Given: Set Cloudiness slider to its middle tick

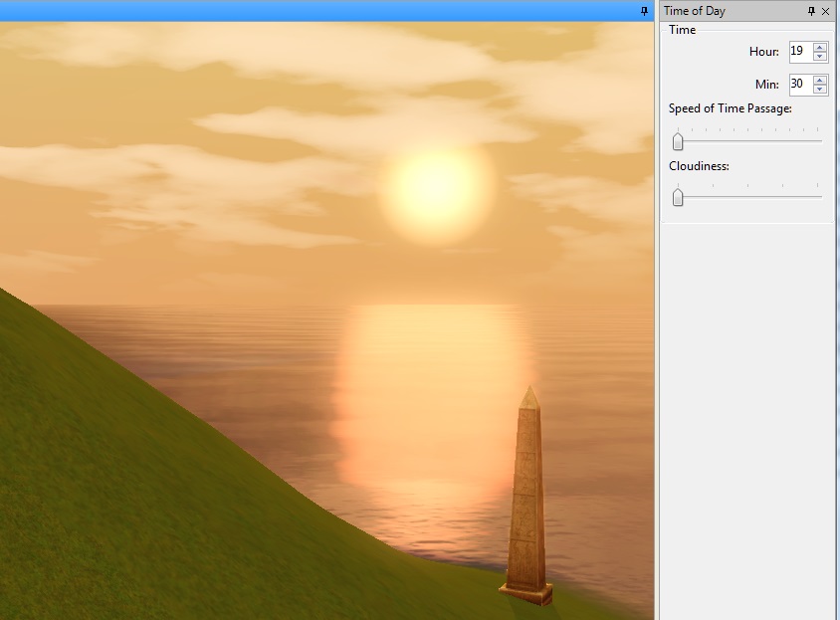Looking at the screenshot, I should tap(747, 197).
